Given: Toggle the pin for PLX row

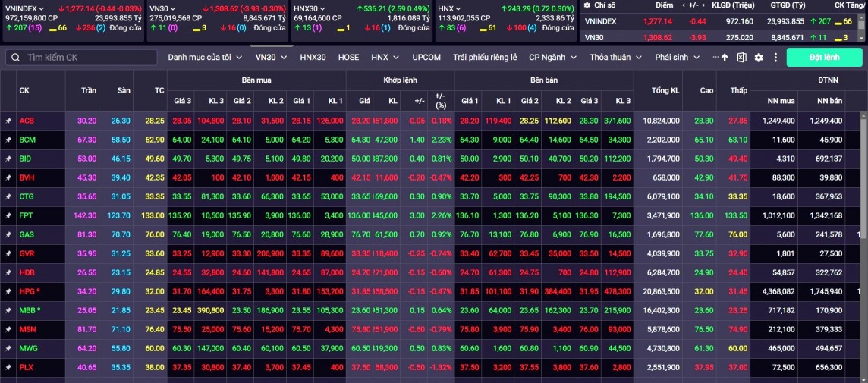Looking at the screenshot, I should [8, 367].
